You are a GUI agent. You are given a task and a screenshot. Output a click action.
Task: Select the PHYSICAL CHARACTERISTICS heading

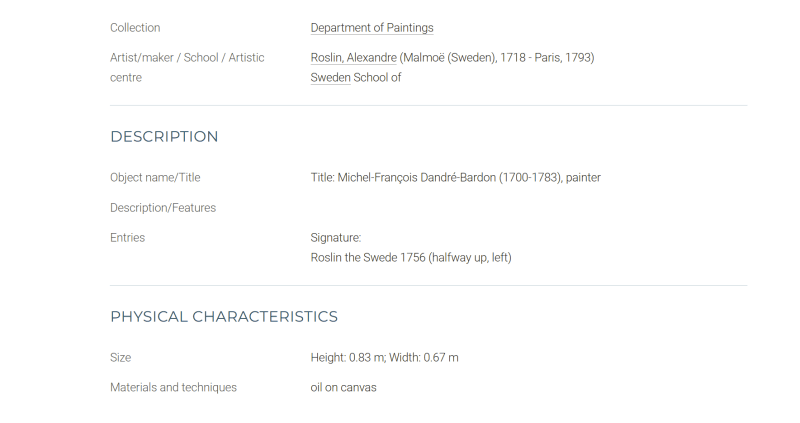pyautogui.click(x=224, y=317)
